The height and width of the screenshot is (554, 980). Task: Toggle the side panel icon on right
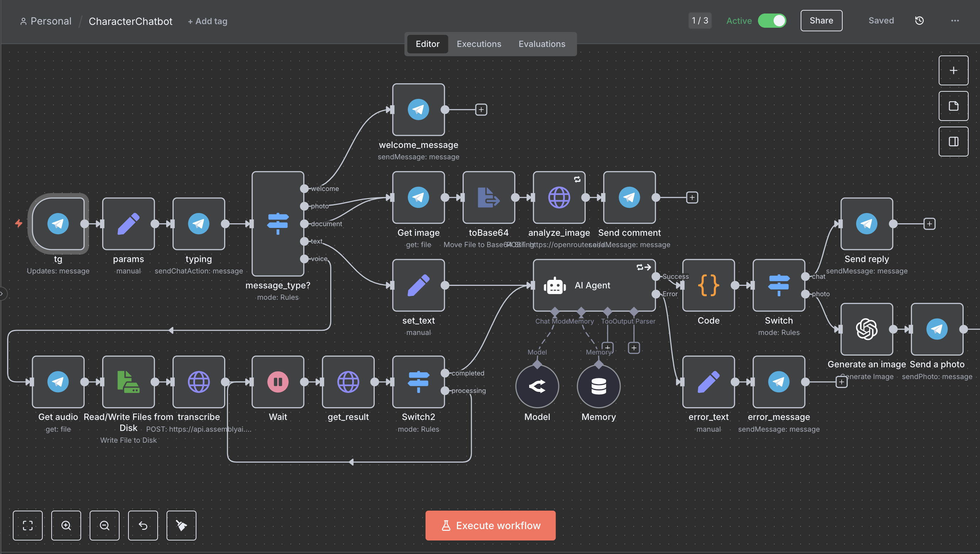953,142
